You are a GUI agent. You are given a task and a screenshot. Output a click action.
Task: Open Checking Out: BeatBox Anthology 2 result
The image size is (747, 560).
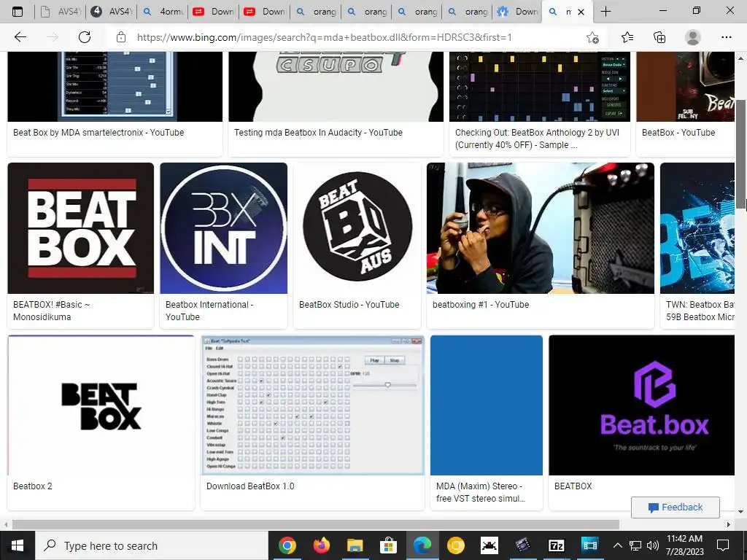coord(538,139)
